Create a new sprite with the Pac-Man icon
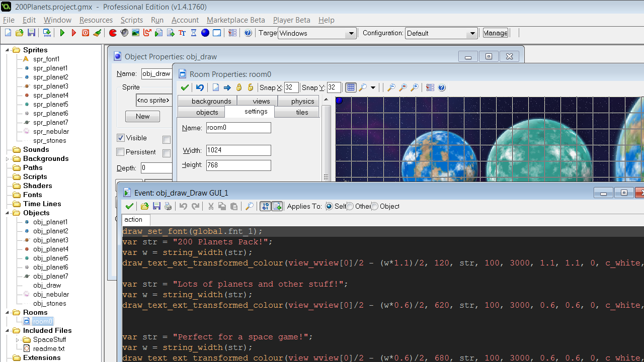The height and width of the screenshot is (362, 644). click(x=112, y=32)
